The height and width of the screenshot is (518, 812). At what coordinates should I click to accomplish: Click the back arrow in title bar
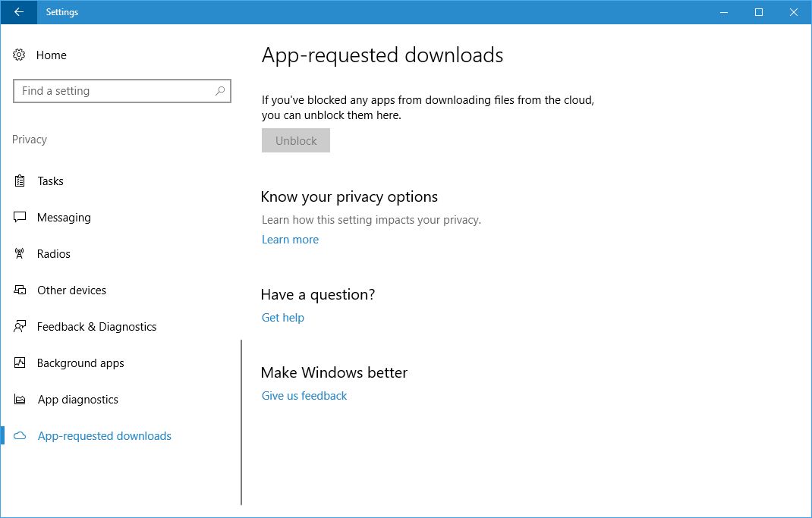click(19, 12)
